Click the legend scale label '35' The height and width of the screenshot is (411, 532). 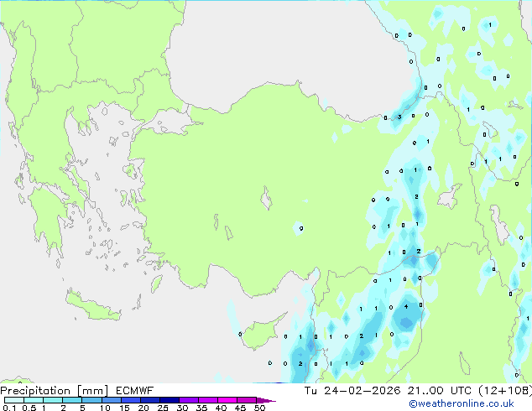pos(201,408)
